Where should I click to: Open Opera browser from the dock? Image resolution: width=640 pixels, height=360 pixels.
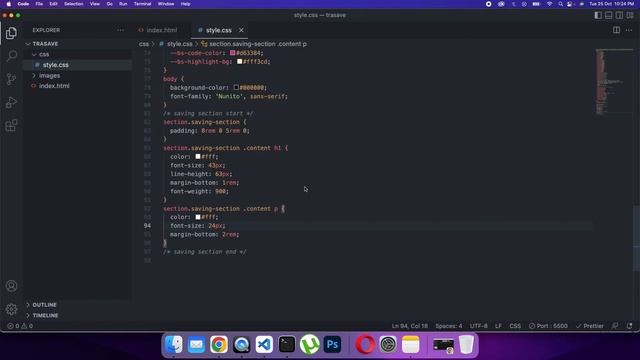[x=365, y=344]
